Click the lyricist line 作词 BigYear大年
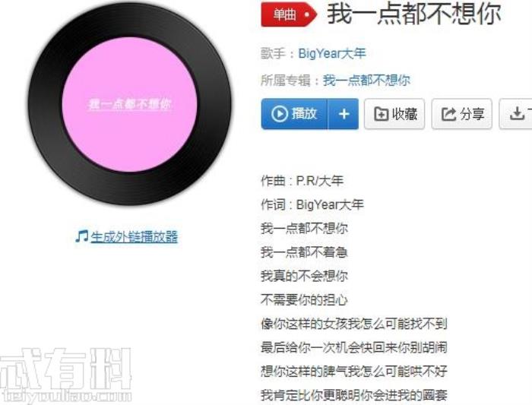This screenshot has height=405, width=532. [x=312, y=204]
